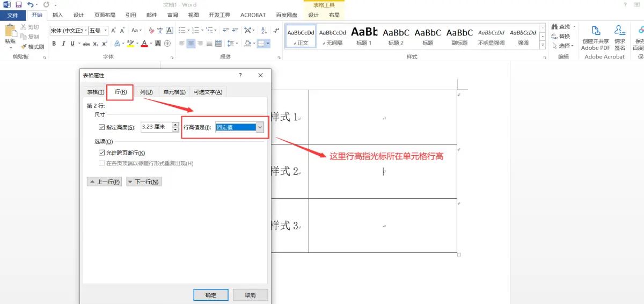This screenshot has height=304, width=644.
Task: Click the shading paint bucket icon
Action: [247, 43]
